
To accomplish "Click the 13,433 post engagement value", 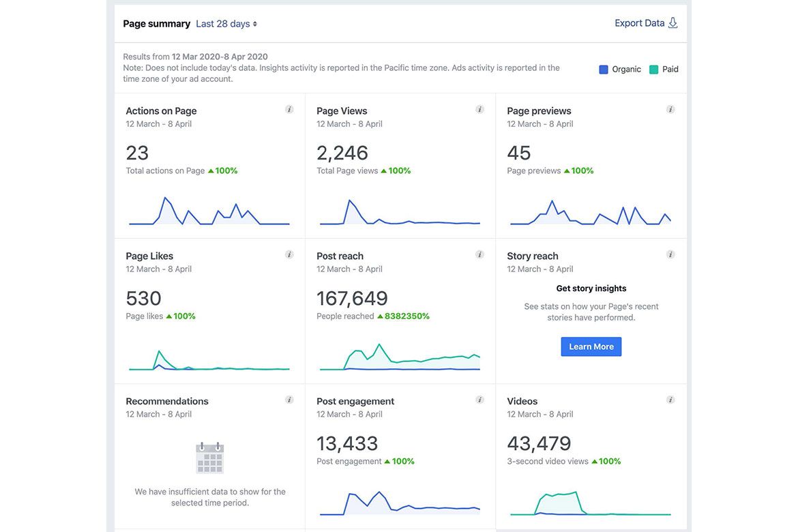I will [x=347, y=443].
